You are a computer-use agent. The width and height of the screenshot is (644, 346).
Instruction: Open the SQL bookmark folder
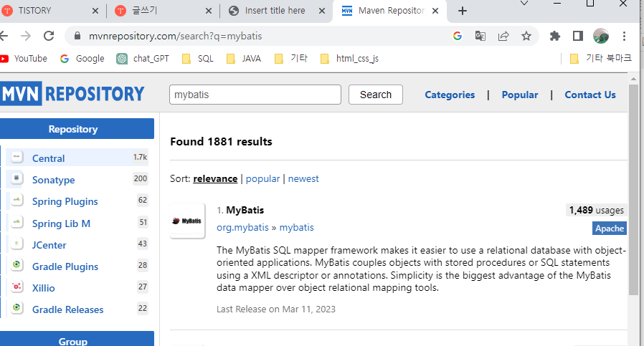tap(198, 59)
